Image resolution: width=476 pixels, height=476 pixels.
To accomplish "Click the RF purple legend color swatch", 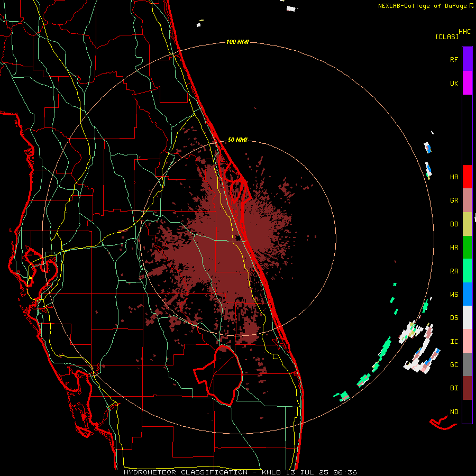I will [x=467, y=59].
